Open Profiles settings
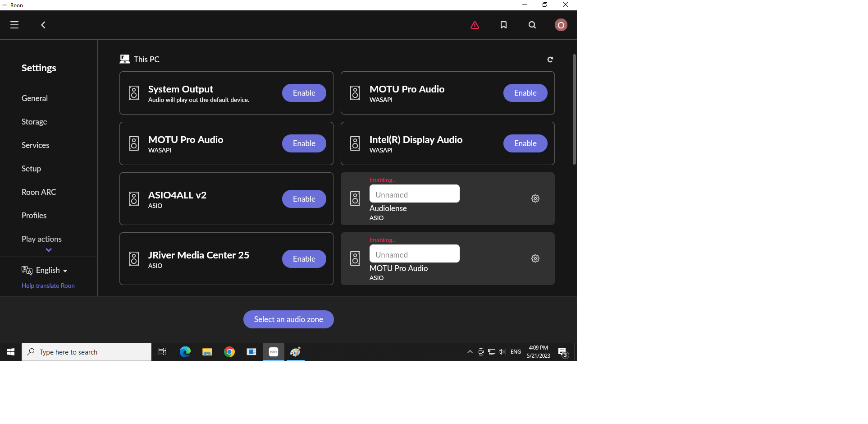 tap(34, 216)
